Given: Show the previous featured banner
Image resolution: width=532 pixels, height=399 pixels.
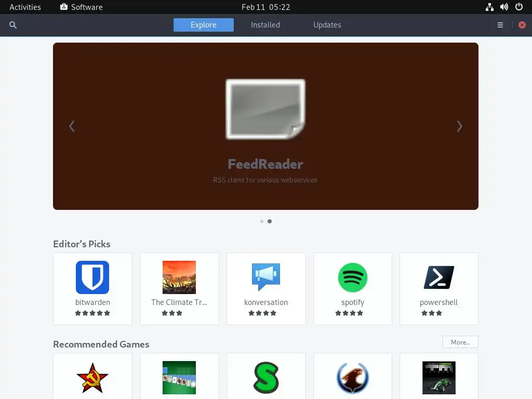Looking at the screenshot, I should 72,126.
